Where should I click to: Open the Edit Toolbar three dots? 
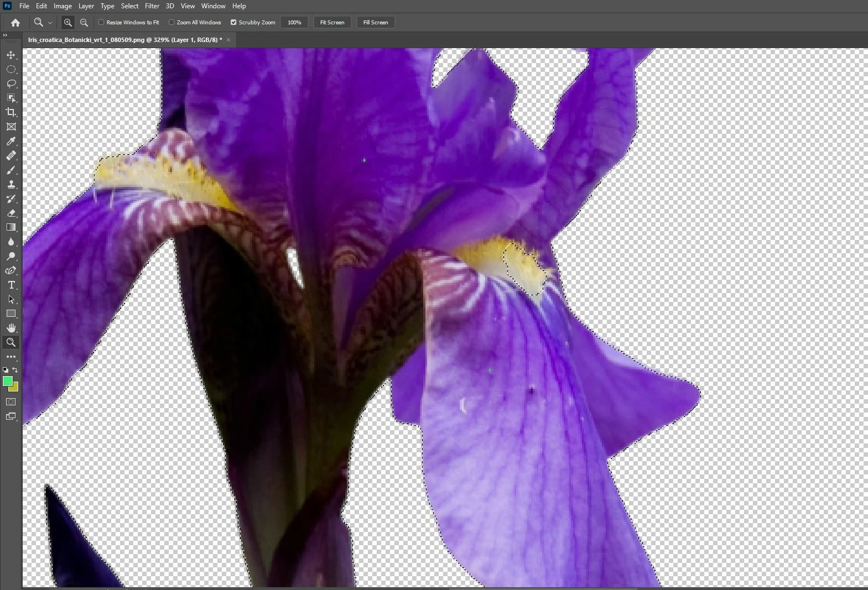pyautogui.click(x=11, y=357)
